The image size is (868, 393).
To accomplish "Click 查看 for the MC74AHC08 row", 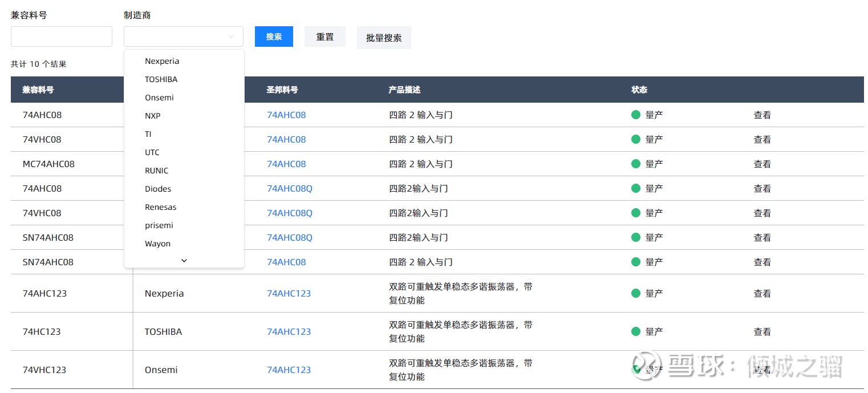I will pos(762,164).
